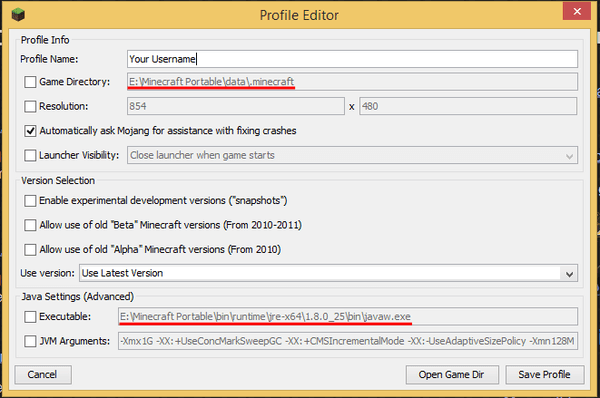600x398 pixels.
Task: Click the Profile Info group heading
Action: [x=45, y=40]
